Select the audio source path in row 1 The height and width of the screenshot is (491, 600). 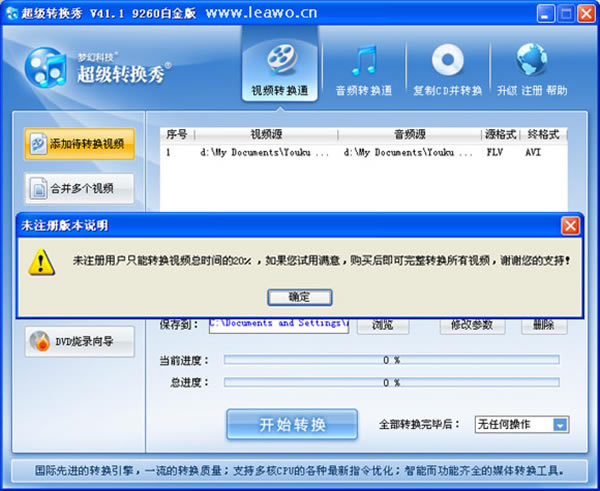408,152
